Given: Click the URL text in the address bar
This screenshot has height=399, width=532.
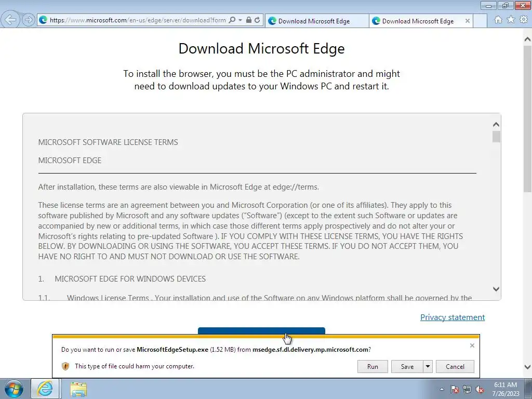Looking at the screenshot, I should [138, 20].
